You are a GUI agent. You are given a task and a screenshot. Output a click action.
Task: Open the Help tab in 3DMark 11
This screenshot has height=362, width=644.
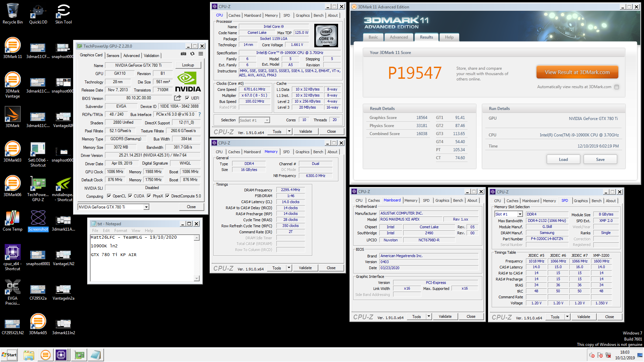(449, 37)
